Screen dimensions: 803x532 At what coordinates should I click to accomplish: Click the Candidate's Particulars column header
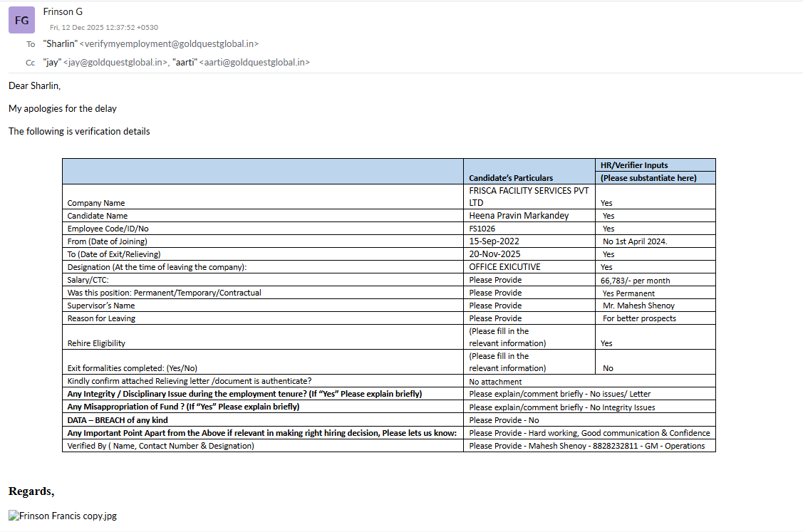511,178
